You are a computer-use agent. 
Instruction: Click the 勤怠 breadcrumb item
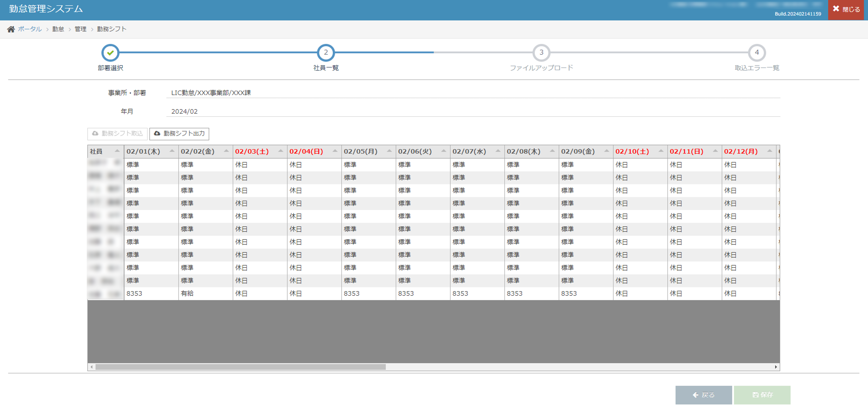coord(58,29)
